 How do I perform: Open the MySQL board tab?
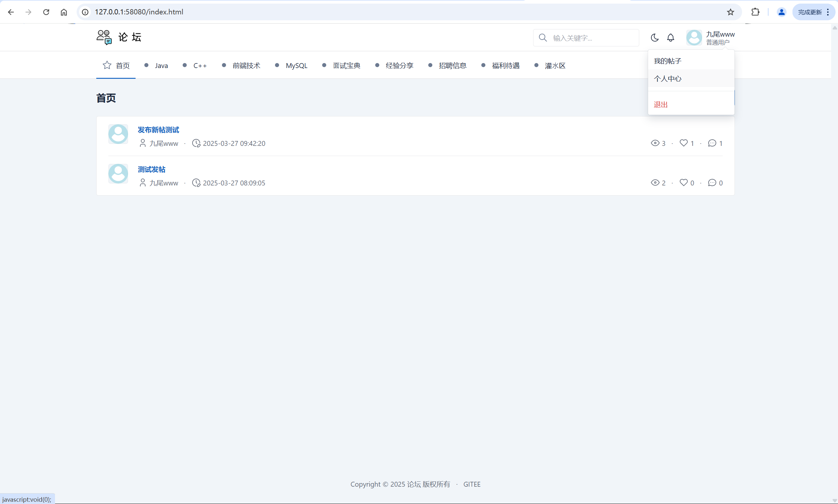tap(296, 65)
